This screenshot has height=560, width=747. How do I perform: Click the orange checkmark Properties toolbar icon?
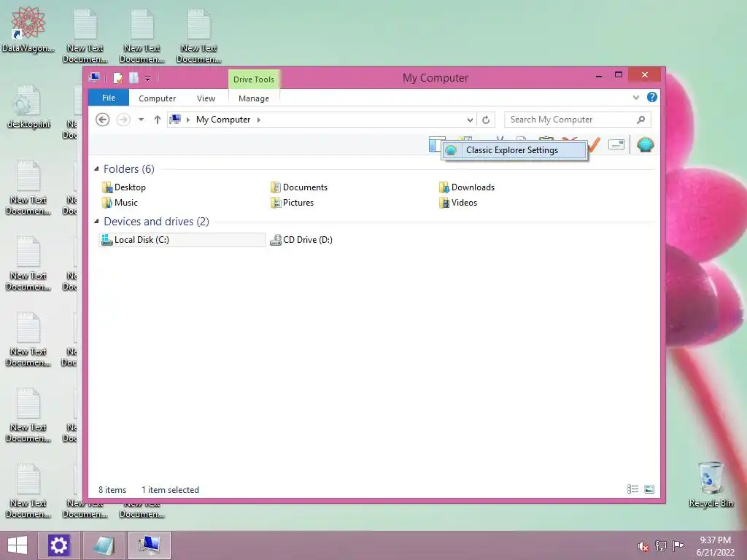(594, 144)
